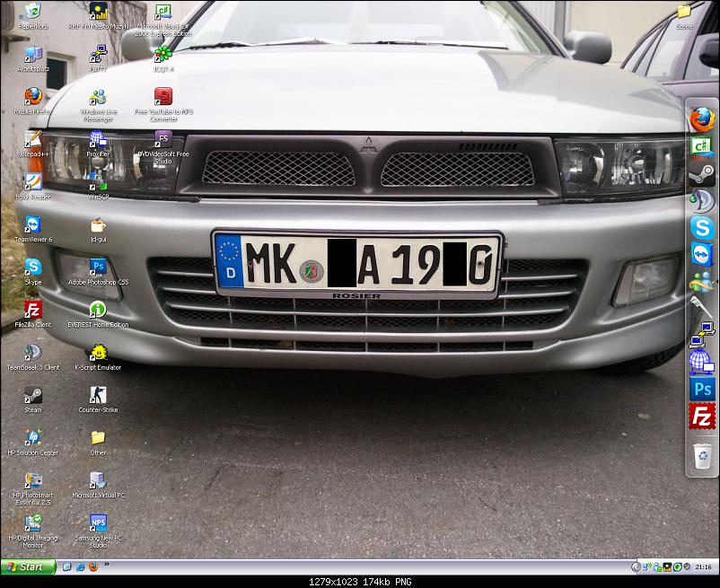
Task: Select the Foxit Reader desktop icon
Action: click(33, 182)
